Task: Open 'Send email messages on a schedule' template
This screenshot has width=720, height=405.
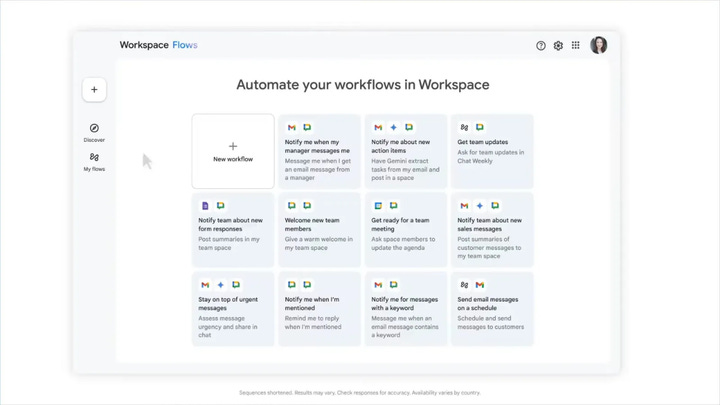Action: click(492, 309)
